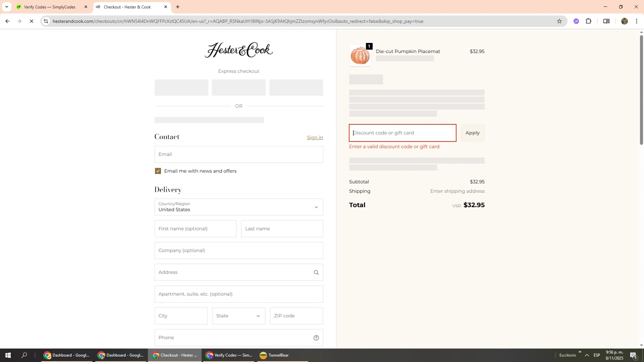
Task: Click the pumpkin placemat thumbnail
Action: click(x=360, y=55)
